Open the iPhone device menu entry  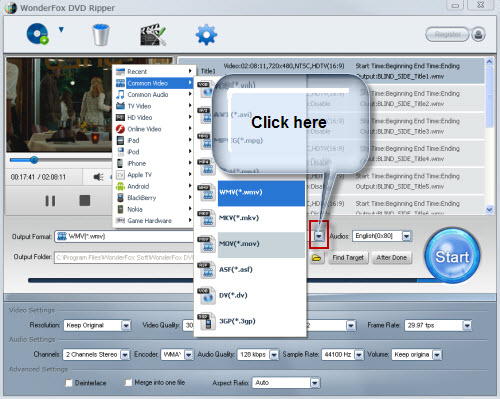154,163
